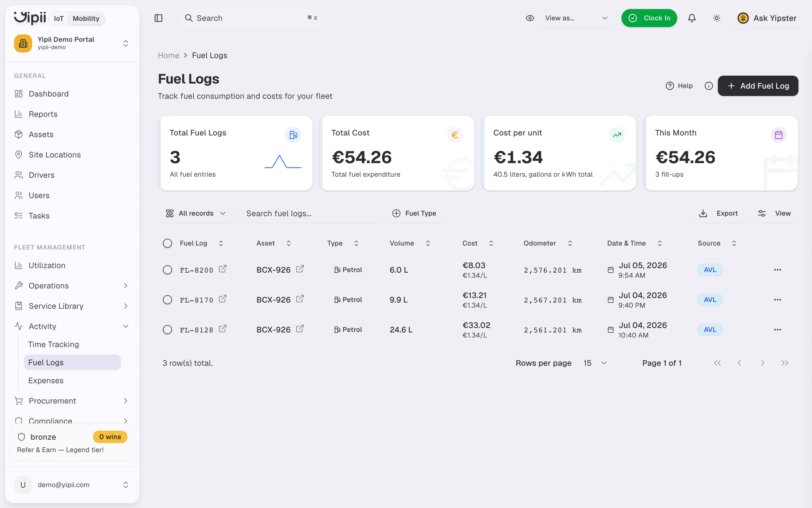Expand the Operations menu
The image size is (812, 508).
point(72,286)
